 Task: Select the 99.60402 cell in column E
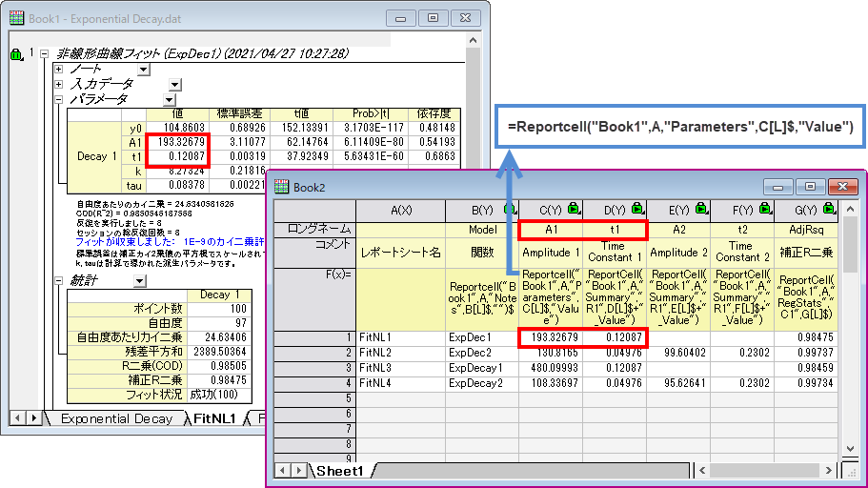point(678,353)
